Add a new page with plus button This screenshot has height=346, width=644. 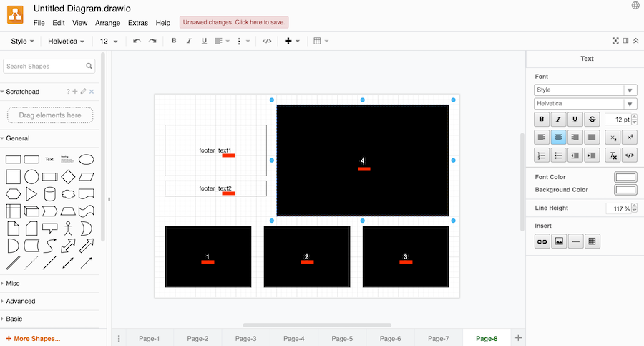(518, 338)
